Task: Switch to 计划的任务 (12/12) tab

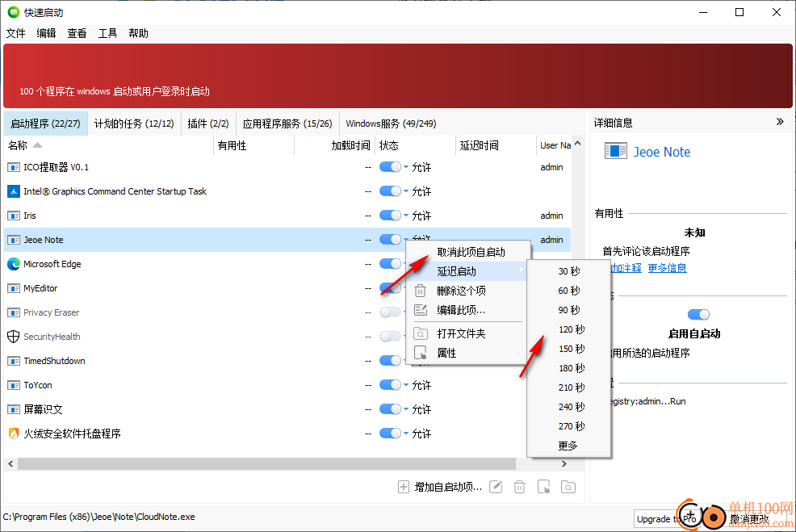Action: [134, 124]
